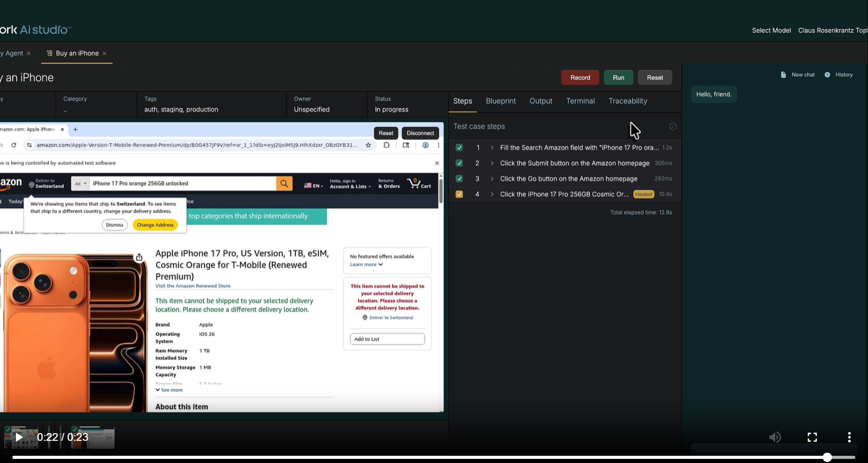
Task: Click the History clock icon
Action: (x=827, y=75)
